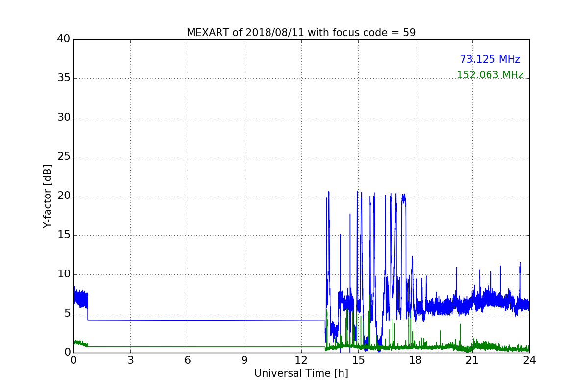
Task: Click x-axis tick label 21
Action: click(x=472, y=360)
